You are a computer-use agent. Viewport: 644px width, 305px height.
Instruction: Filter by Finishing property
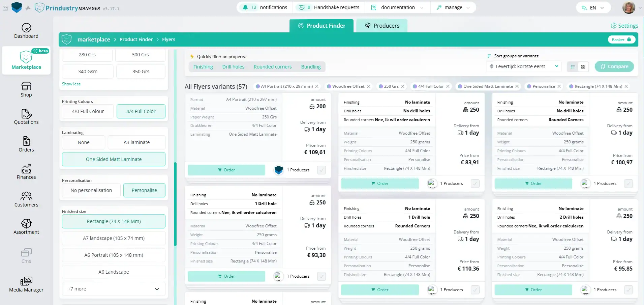(203, 67)
